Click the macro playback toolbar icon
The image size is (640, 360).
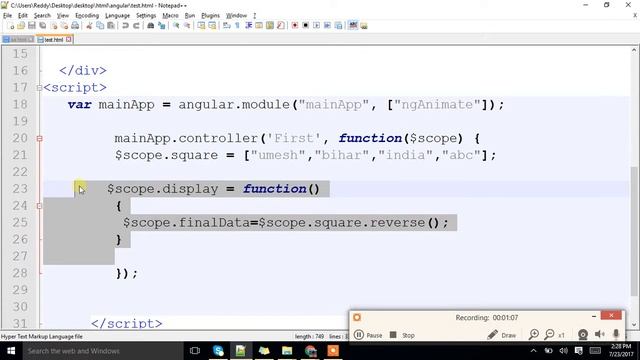point(316,26)
